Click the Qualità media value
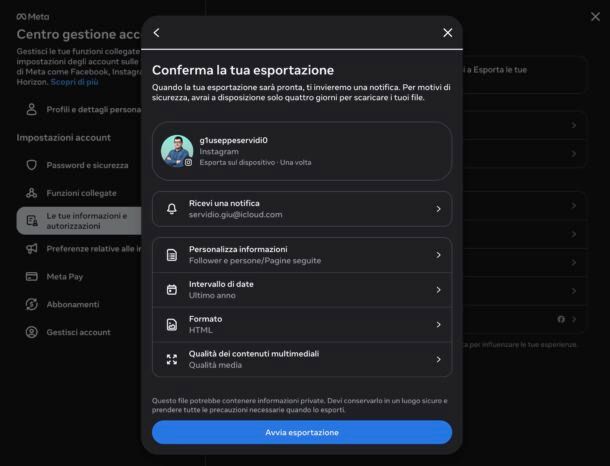610x466 pixels. [x=215, y=365]
